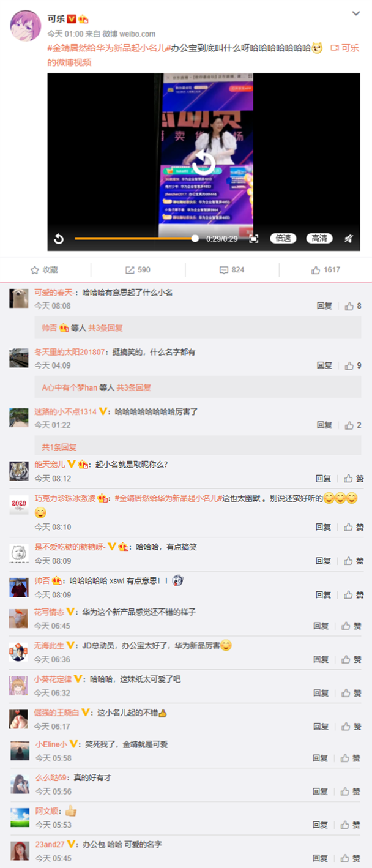The image size is (372, 868).
Task: Open the 高清 quality selector
Action: (x=319, y=239)
